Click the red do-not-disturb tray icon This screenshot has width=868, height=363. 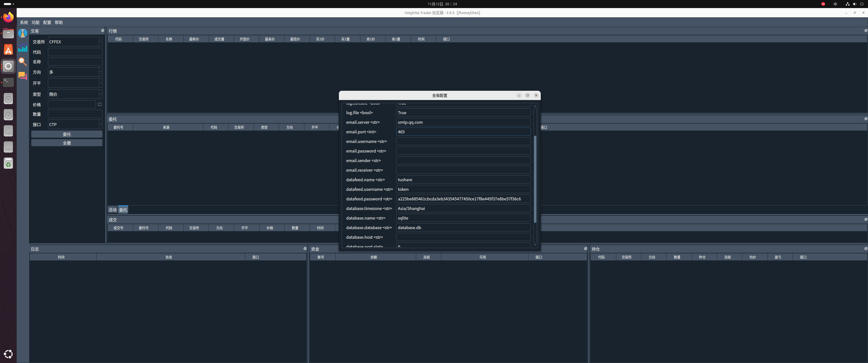coord(823,4)
